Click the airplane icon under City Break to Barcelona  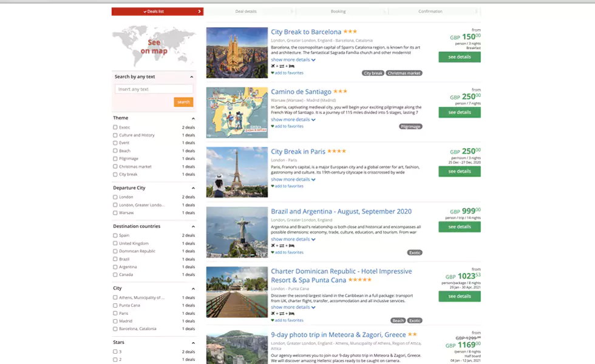click(273, 66)
